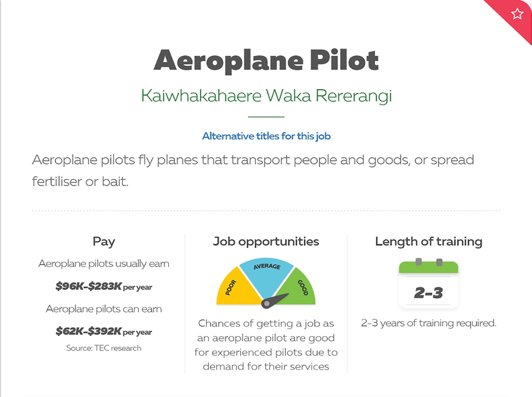Select the yellow POOR gauge segment
This screenshot has height=397, width=532.
tap(236, 287)
